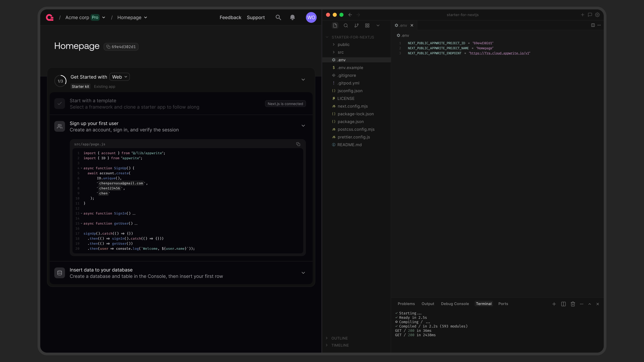
Task: Open the WO user avatar menu
Action: (311, 17)
